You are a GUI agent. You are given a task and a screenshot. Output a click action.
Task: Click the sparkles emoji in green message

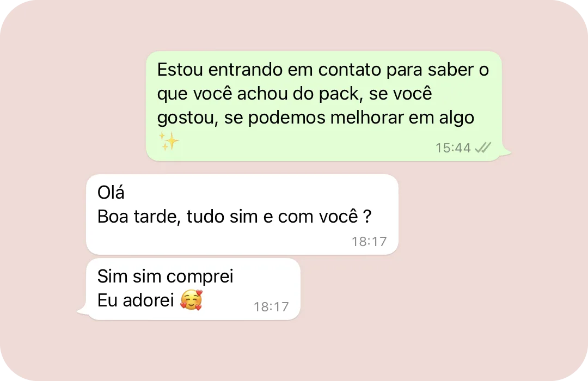point(168,141)
